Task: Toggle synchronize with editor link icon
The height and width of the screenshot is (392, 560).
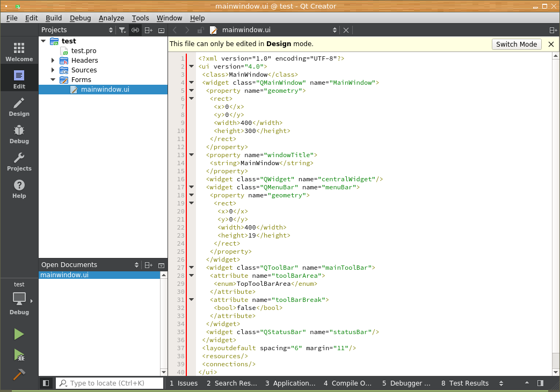Action: coord(135,31)
